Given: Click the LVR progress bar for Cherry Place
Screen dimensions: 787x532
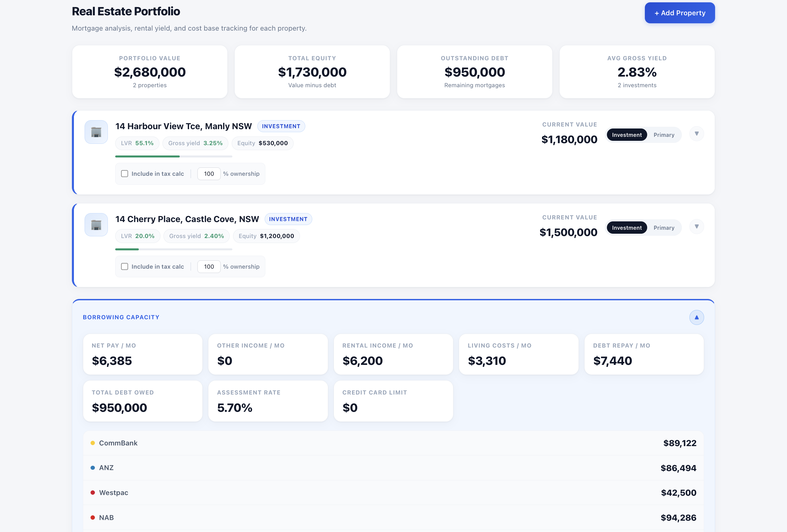Looking at the screenshot, I should pyautogui.click(x=174, y=249).
